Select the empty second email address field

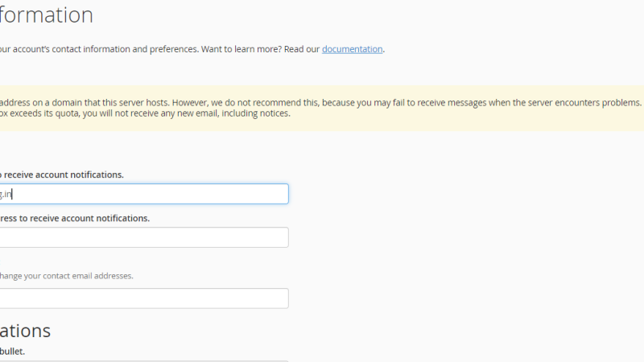click(x=144, y=237)
